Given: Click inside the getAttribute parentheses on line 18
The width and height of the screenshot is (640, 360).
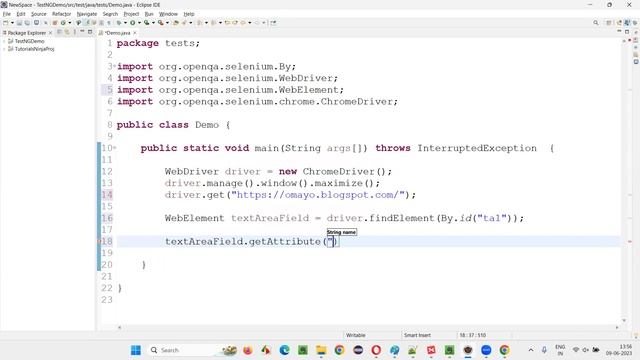Looking at the screenshot, I should pos(332,242).
